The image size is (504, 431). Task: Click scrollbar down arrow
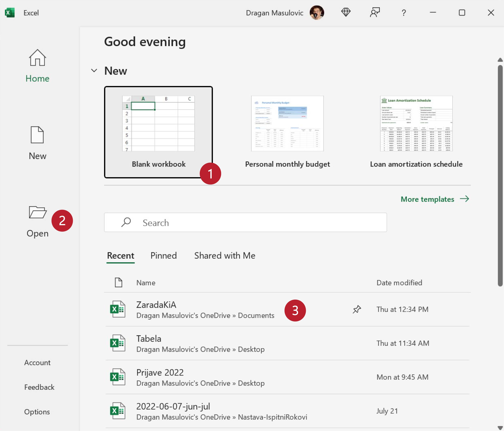point(500,428)
